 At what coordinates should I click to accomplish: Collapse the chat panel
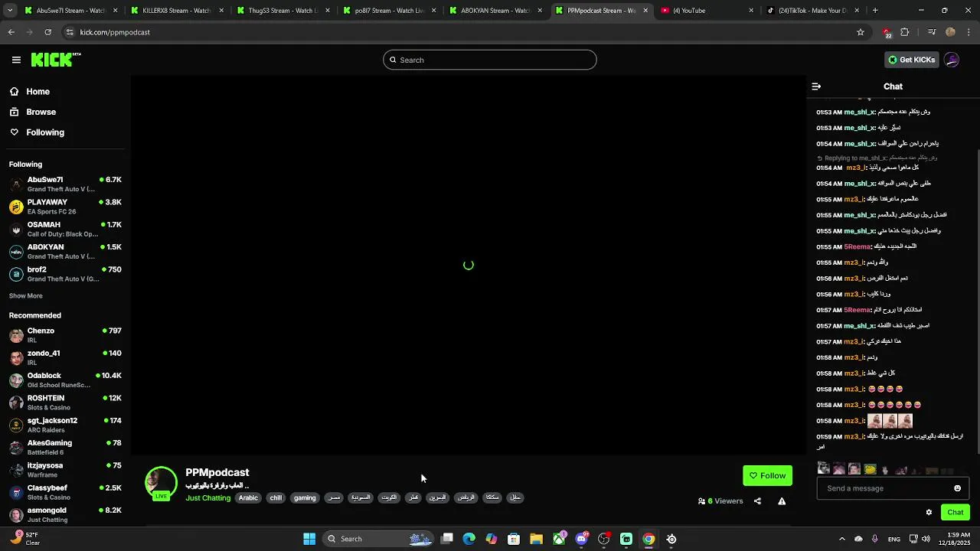point(816,86)
